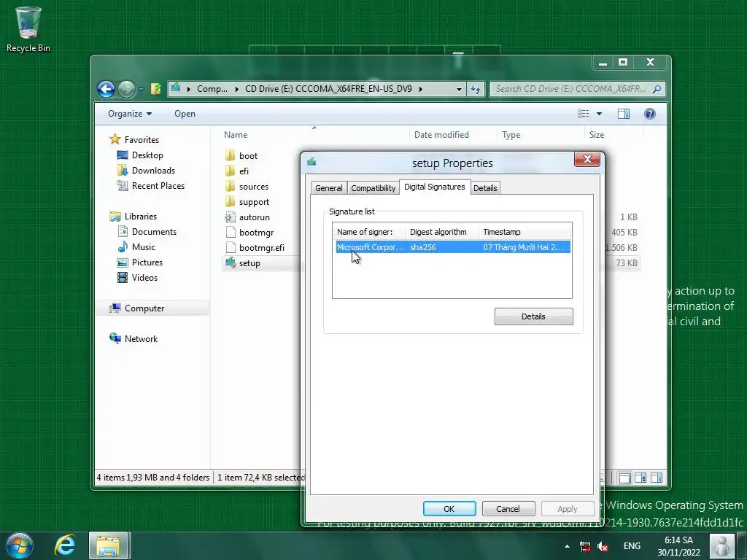
Task: Switch to the Compatibility tab
Action: (x=373, y=188)
